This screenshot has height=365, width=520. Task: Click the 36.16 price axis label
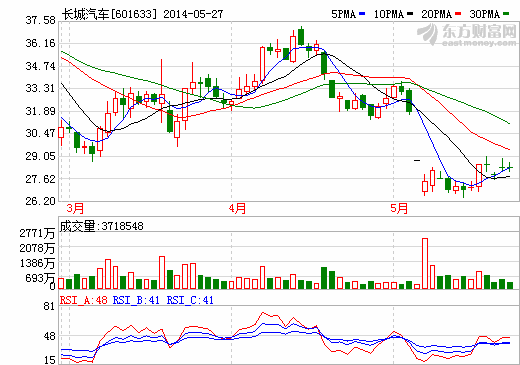pos(41,43)
